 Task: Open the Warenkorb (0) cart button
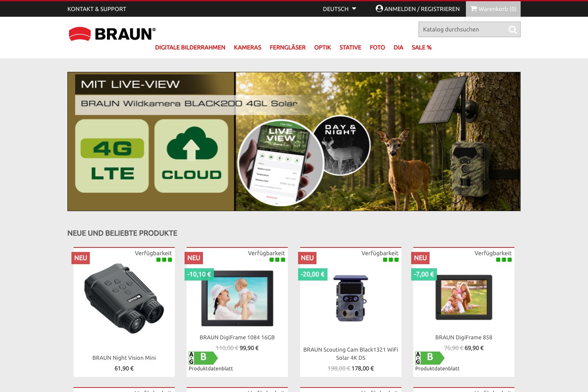click(x=493, y=9)
